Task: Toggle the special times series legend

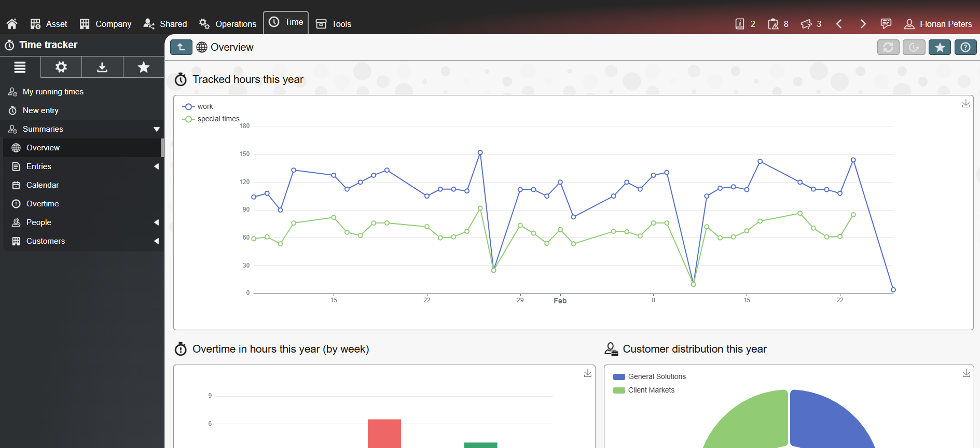Action: coord(211,119)
